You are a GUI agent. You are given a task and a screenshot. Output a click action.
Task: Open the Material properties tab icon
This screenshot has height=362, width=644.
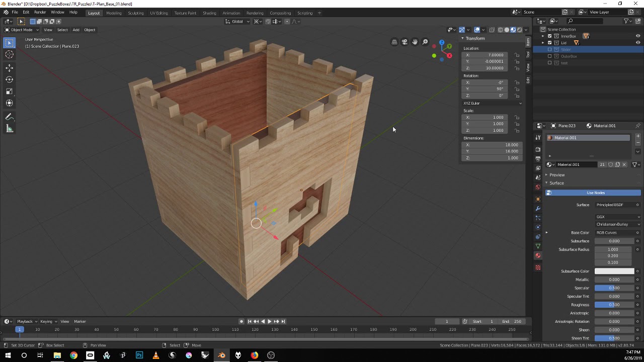pyautogui.click(x=538, y=255)
